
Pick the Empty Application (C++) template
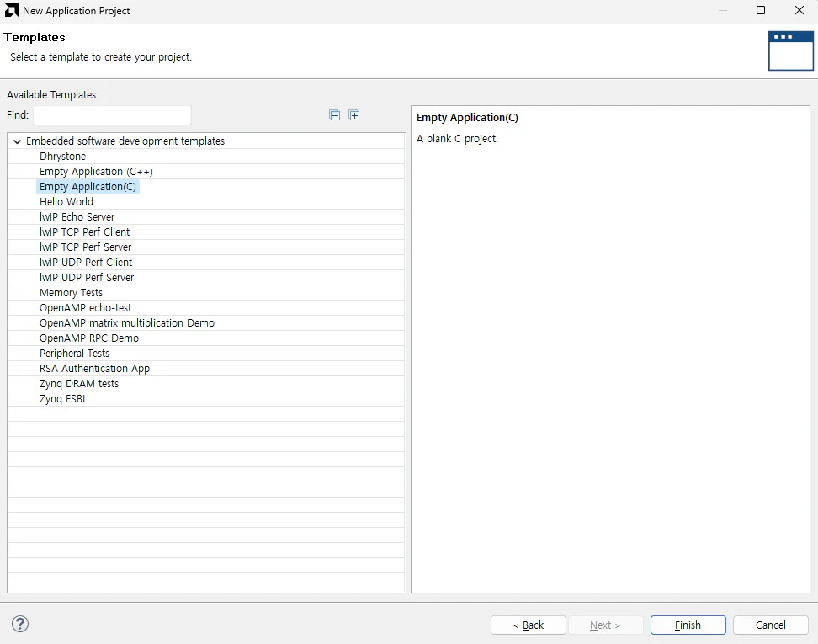coord(96,171)
